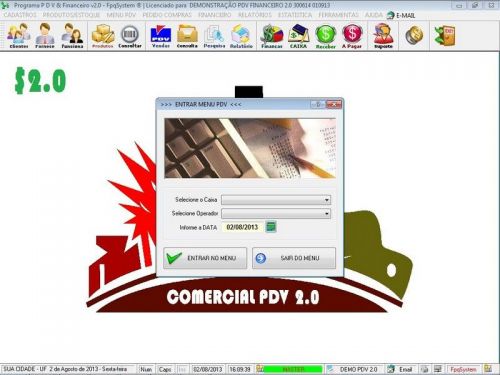Open the Finanças dollar icon
Viewport: 500px width, 375px height.
[272, 36]
